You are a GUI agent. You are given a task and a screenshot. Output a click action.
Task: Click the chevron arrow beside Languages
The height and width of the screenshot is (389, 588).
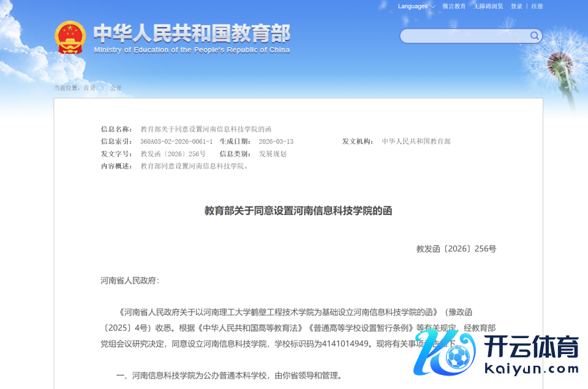click(x=433, y=7)
